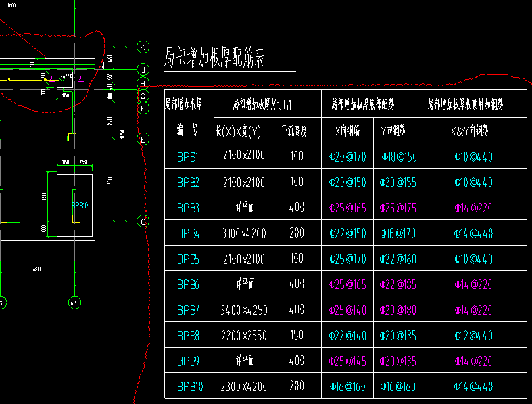Select Φ25@140 in the BPB7 row
The width and height of the screenshot is (532, 404).
click(x=347, y=310)
